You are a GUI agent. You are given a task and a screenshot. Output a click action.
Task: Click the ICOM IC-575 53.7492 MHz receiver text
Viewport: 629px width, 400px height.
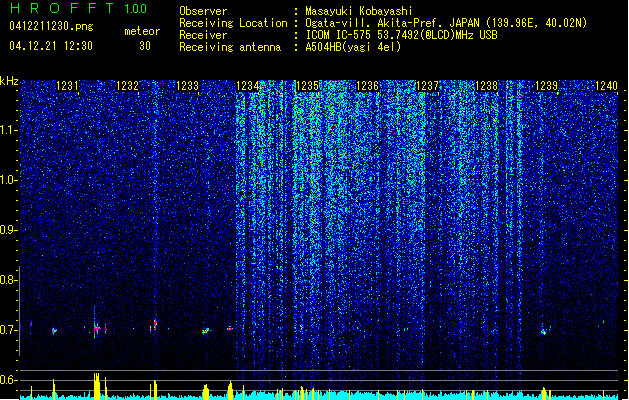click(x=401, y=35)
